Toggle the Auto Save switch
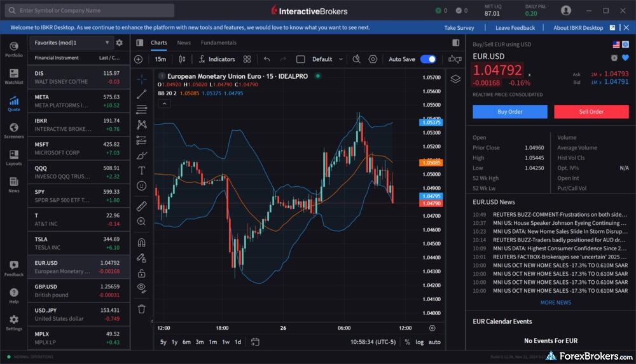The height and width of the screenshot is (364, 636). click(428, 59)
